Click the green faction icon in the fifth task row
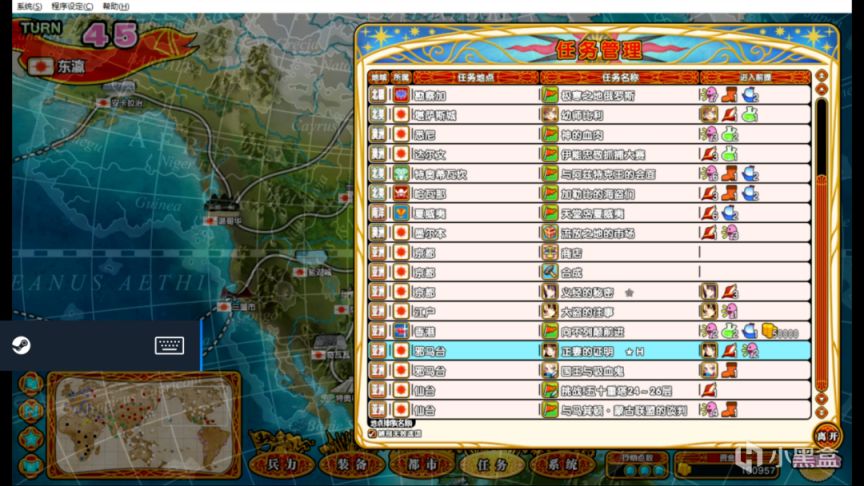The image size is (864, 486). click(401, 174)
